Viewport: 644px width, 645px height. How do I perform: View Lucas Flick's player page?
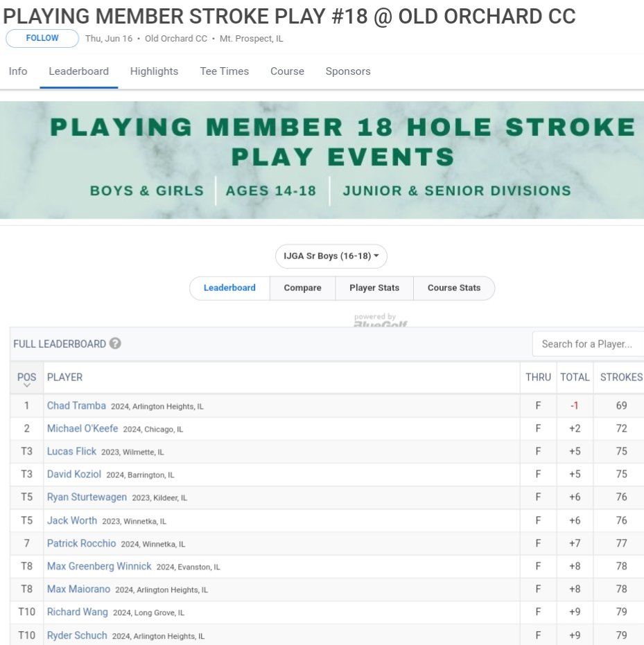coord(71,451)
